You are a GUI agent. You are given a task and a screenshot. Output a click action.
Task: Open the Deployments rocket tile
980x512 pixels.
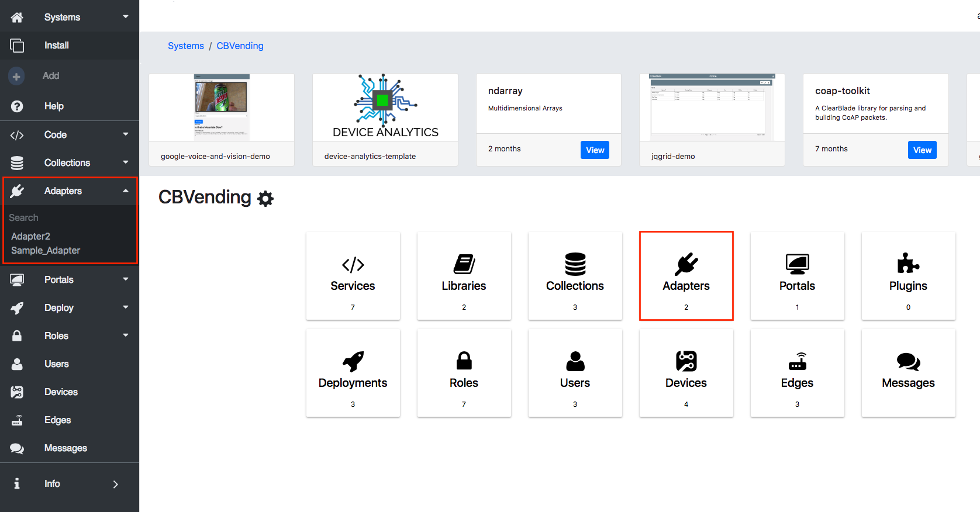click(x=353, y=362)
